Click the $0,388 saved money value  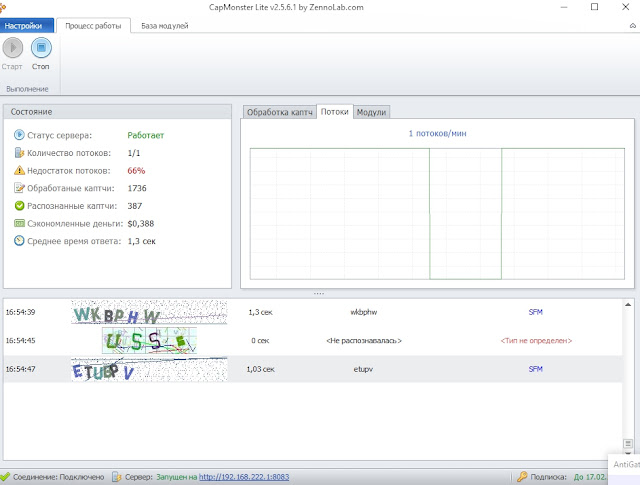pos(141,224)
